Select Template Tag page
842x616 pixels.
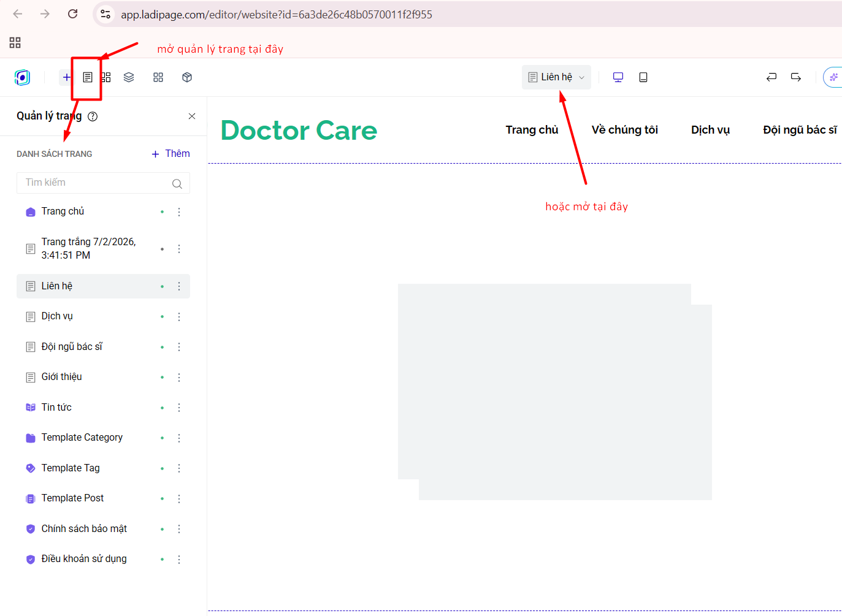tap(103, 468)
